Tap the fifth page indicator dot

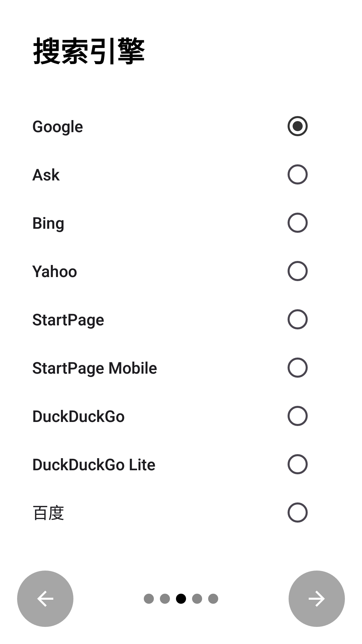pos(213,599)
